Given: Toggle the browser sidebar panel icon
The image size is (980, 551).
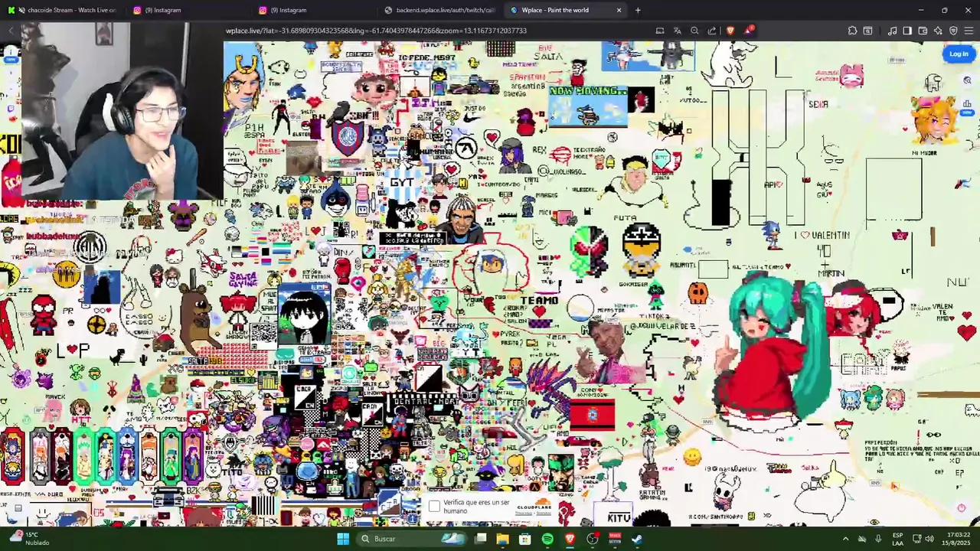Looking at the screenshot, I should (x=907, y=31).
